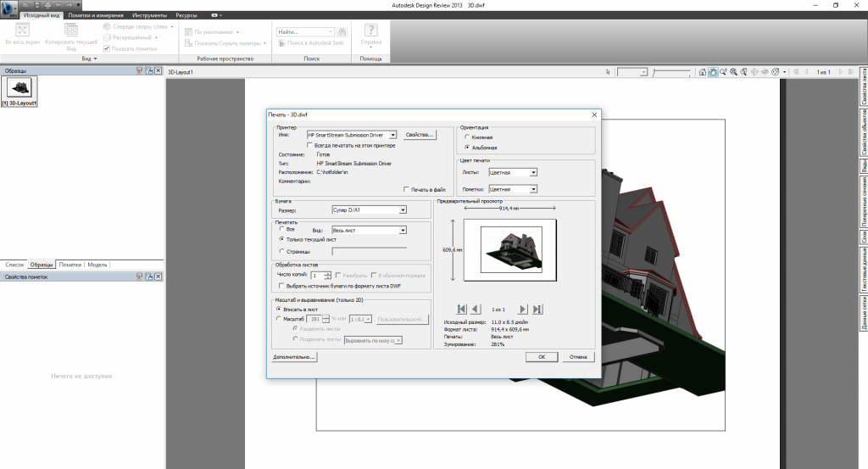This screenshot has height=469, width=868.
Task: Close the Образцы panel with its X icon
Action: coord(159,71)
